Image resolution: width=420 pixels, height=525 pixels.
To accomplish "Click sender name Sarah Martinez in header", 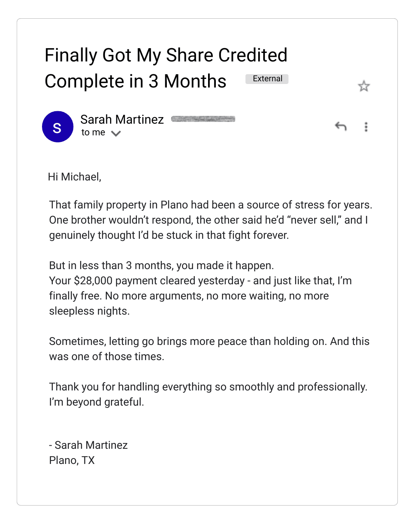I will pos(122,119).
